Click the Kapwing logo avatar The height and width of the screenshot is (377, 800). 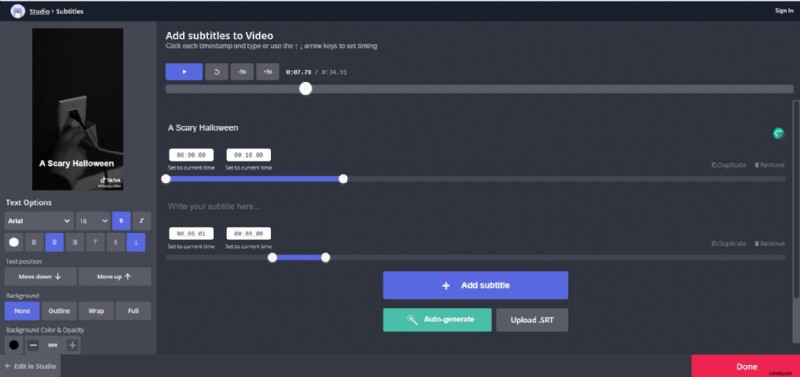[17, 11]
